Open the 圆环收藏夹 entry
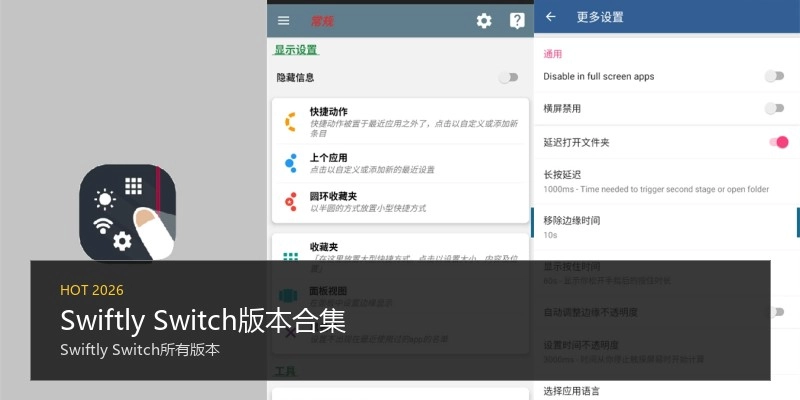800x400 pixels. point(401,202)
